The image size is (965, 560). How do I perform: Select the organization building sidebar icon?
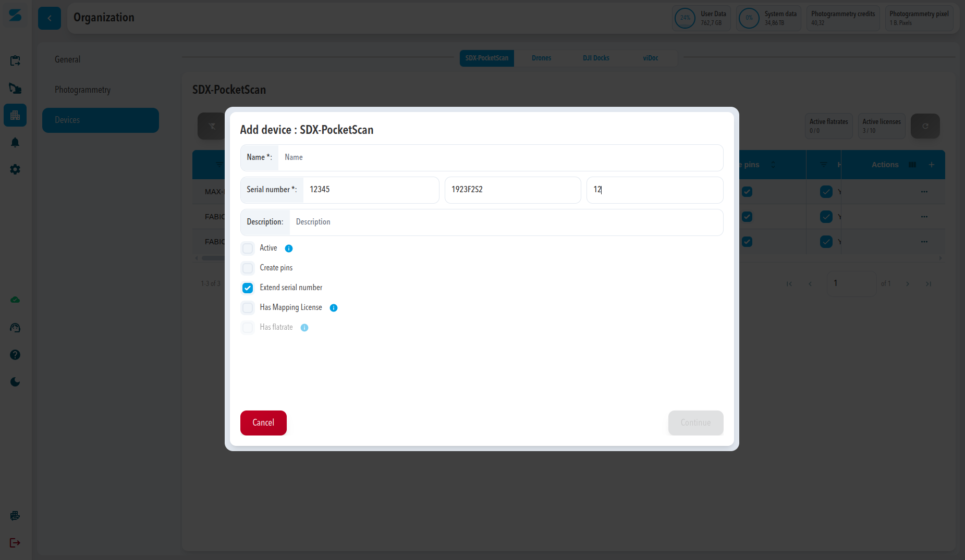(x=15, y=115)
